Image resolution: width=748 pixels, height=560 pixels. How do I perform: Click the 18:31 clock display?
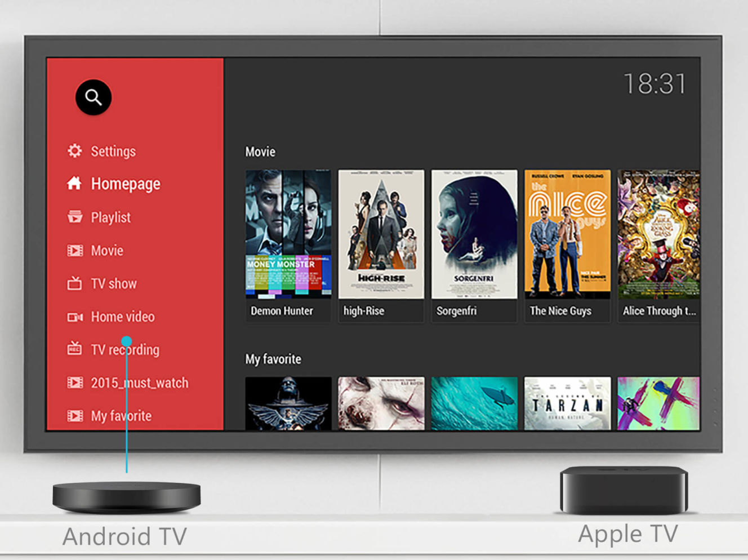tap(655, 85)
